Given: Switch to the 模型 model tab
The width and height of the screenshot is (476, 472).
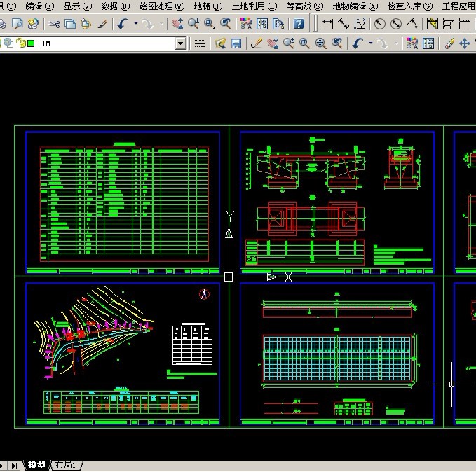Looking at the screenshot, I should click(x=36, y=465).
